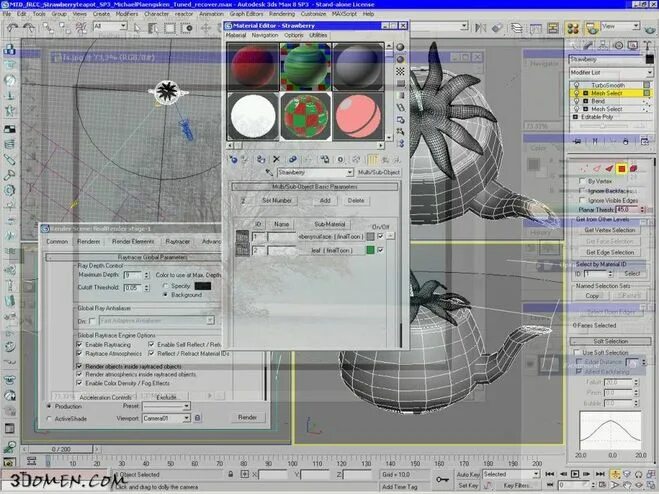659x494 pixels.
Task: Toggle checkered Background icon beside material samples
Action: (x=401, y=71)
